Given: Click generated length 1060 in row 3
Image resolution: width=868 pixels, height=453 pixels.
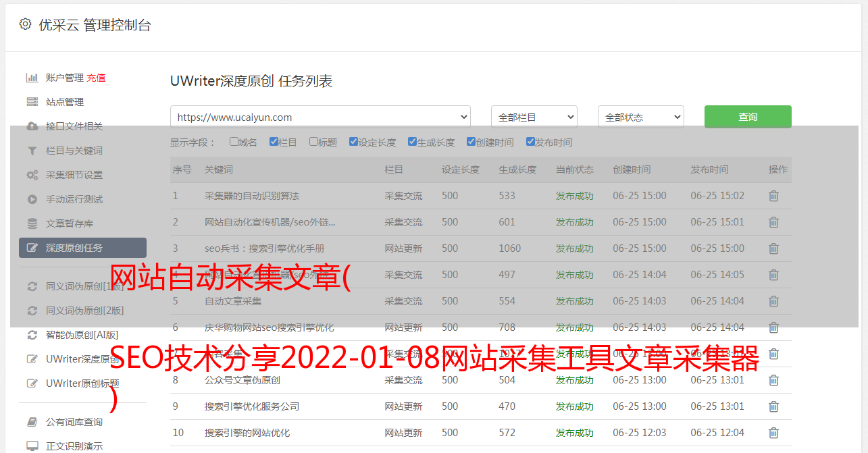Looking at the screenshot, I should tap(510, 248).
